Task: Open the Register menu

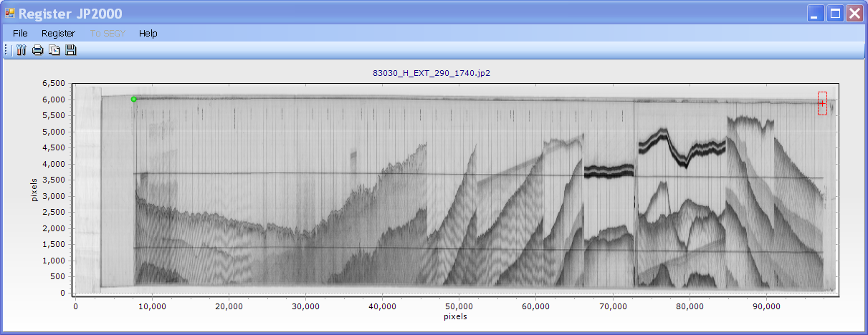Action: pyautogui.click(x=58, y=33)
